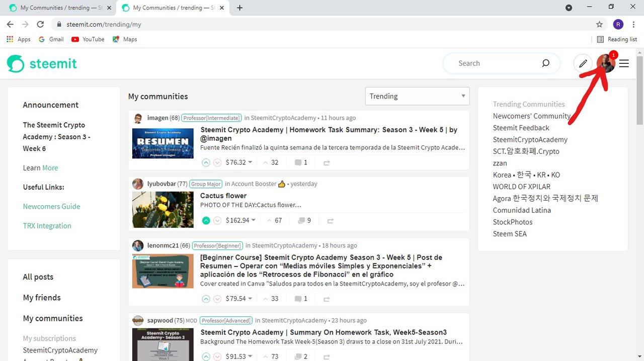The width and height of the screenshot is (644, 361).
Task: Open WORLD OF XPILAR community
Action: pos(522,187)
